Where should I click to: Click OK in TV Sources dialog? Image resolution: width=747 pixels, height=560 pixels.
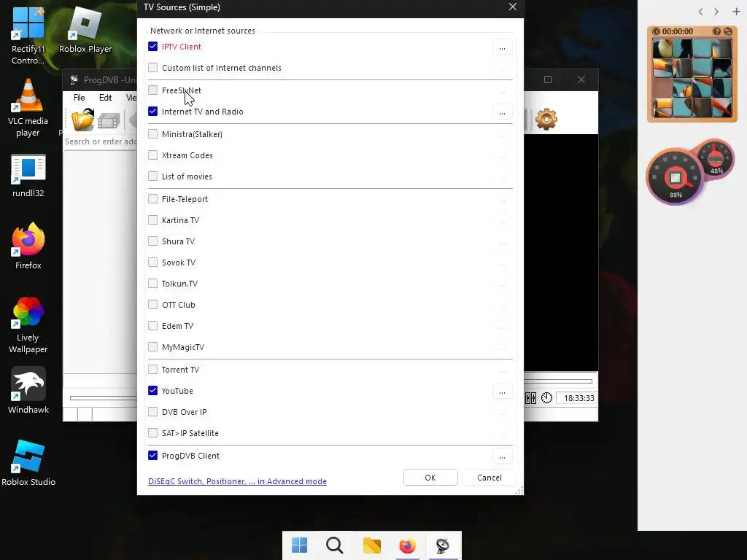430,478
